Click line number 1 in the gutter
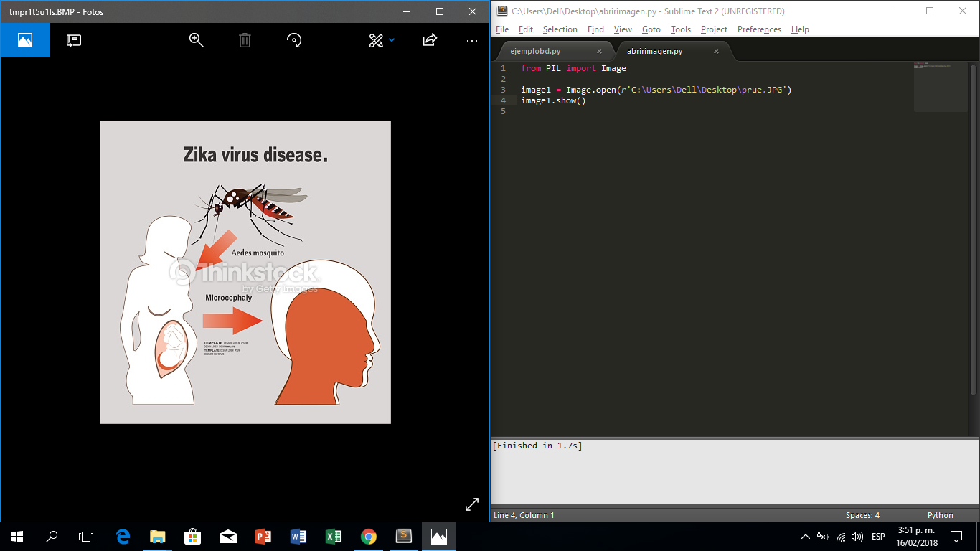Viewport: 980px width, 551px height. tap(503, 68)
